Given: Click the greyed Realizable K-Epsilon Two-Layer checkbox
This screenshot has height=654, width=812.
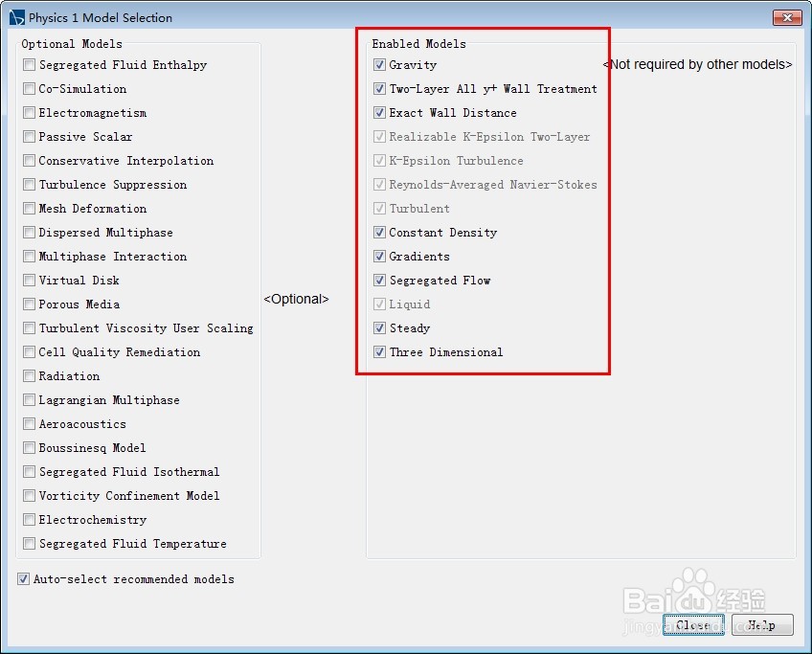Looking at the screenshot, I should coord(379,137).
